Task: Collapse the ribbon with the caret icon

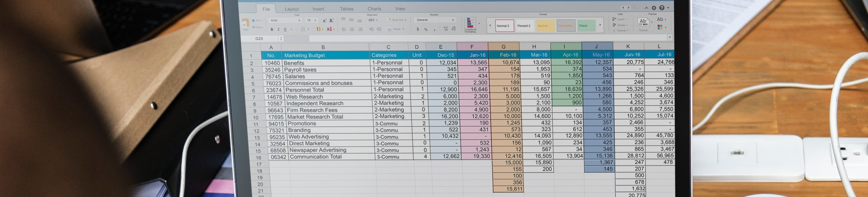Action: click(x=646, y=8)
